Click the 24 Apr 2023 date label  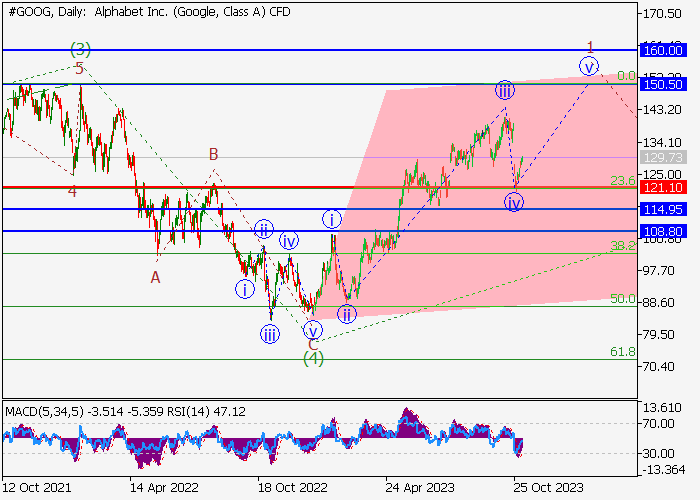420,488
